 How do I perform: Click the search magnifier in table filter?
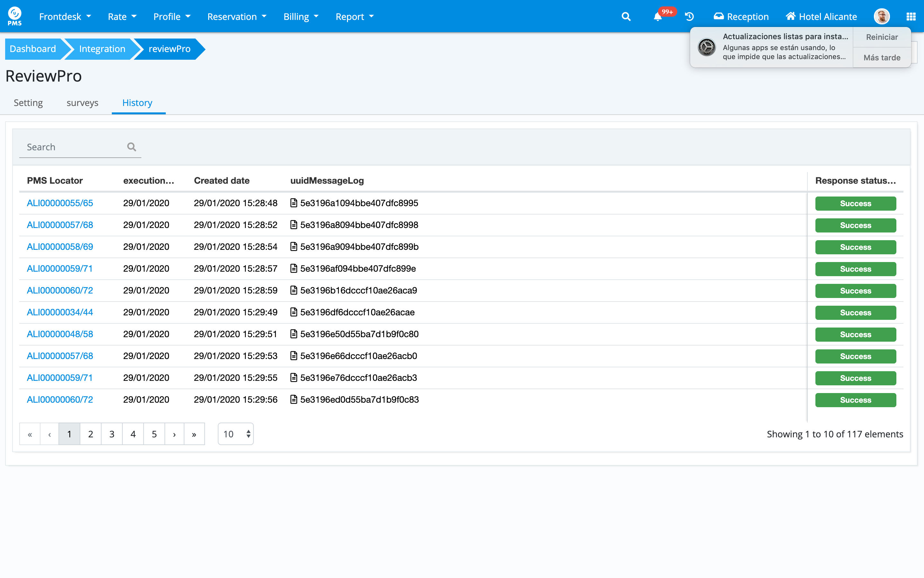pyautogui.click(x=131, y=147)
